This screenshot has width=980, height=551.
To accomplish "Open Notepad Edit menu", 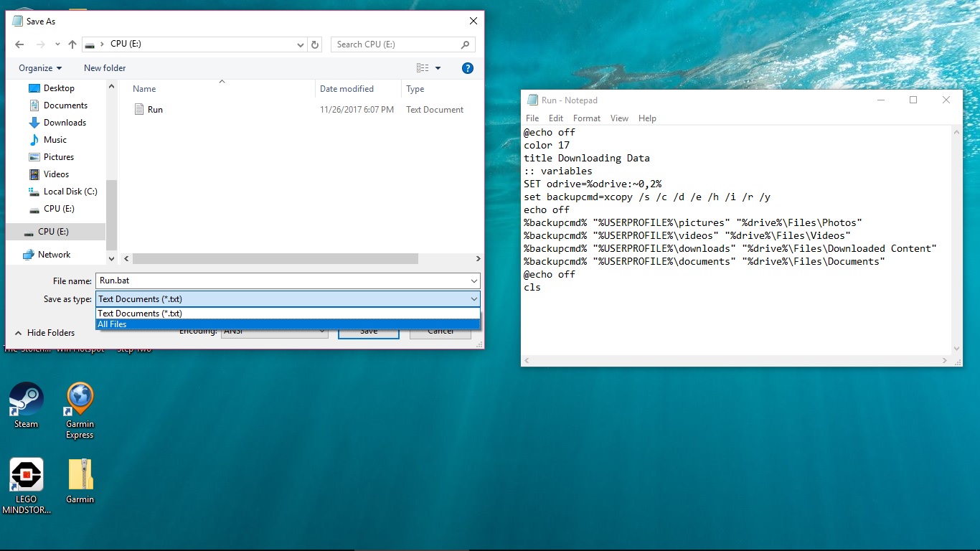I will click(x=556, y=118).
